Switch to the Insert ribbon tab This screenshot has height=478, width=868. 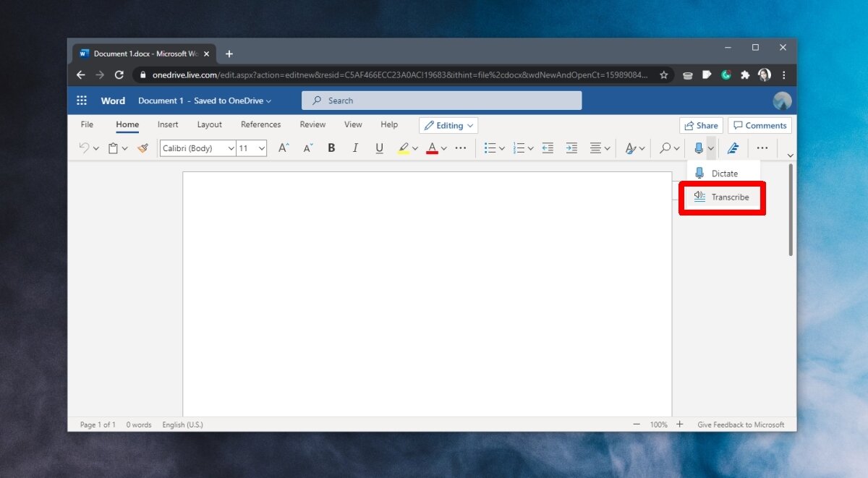point(168,124)
